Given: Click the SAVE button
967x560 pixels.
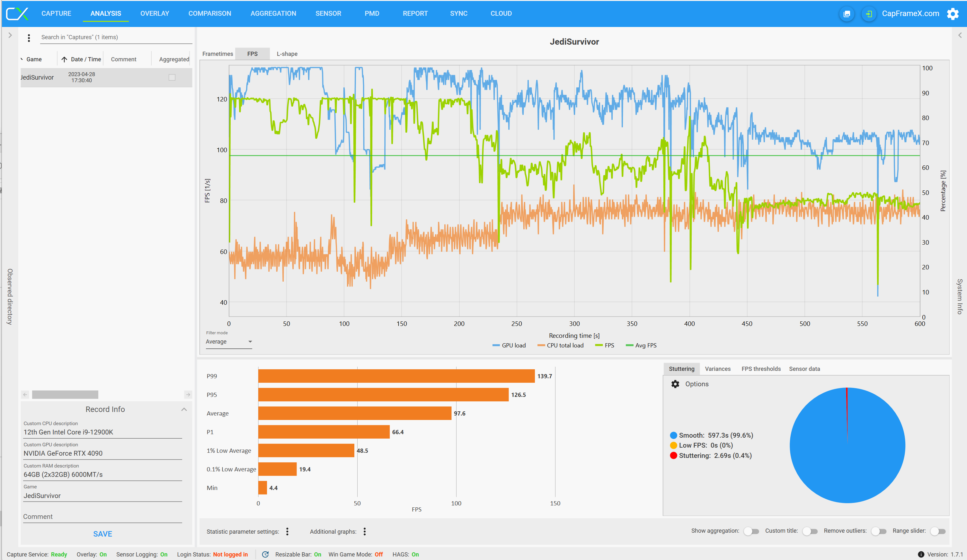Looking at the screenshot, I should 102,534.
